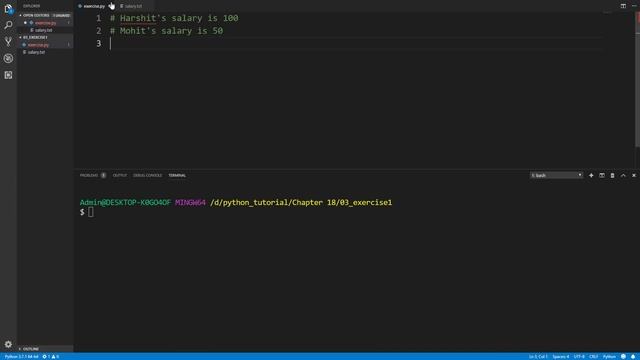The image size is (640, 360).
Task: Open the Output panel tab
Action: tap(120, 175)
